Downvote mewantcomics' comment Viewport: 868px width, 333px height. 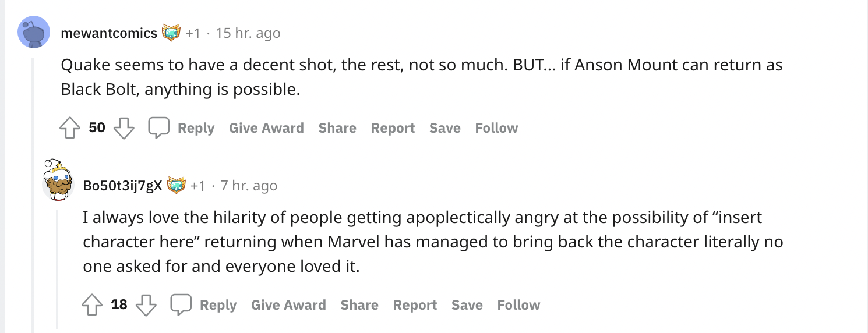pyautogui.click(x=124, y=128)
